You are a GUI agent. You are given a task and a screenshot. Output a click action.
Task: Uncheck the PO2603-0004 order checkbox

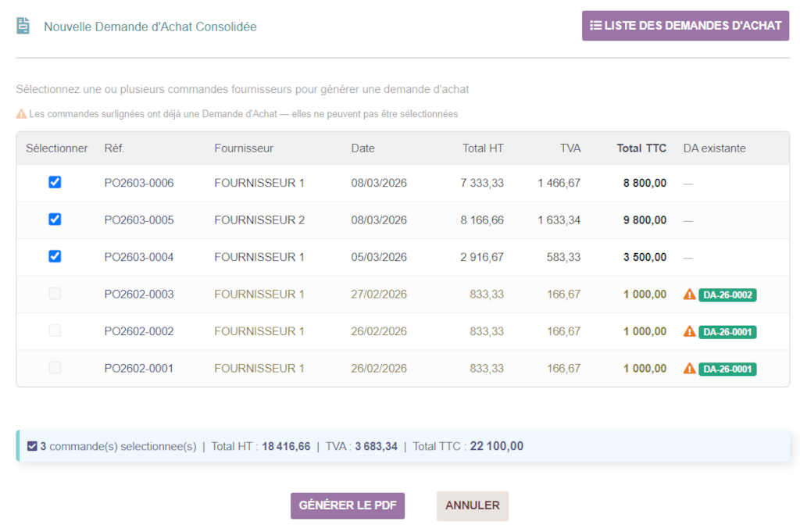[55, 256]
